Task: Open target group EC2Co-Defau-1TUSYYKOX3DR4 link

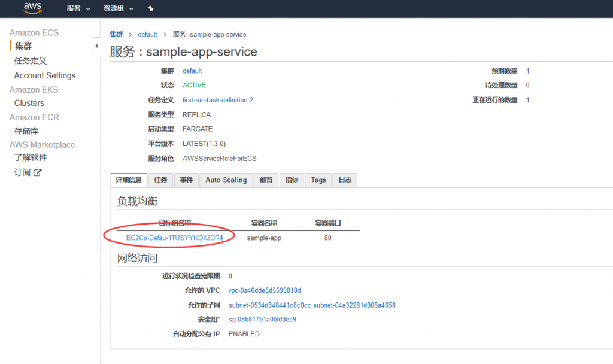Action: click(175, 238)
